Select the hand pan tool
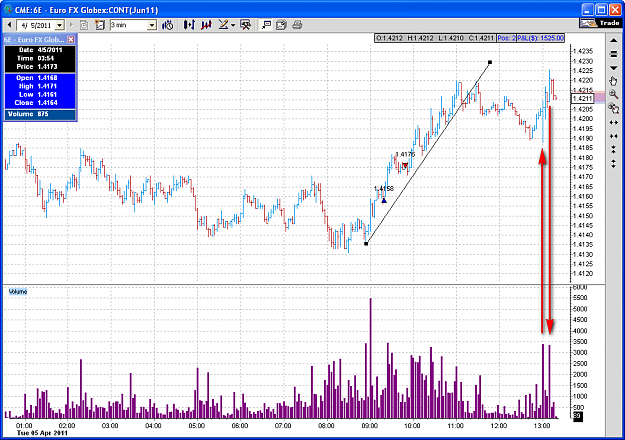625x440 pixels. pyautogui.click(x=614, y=81)
